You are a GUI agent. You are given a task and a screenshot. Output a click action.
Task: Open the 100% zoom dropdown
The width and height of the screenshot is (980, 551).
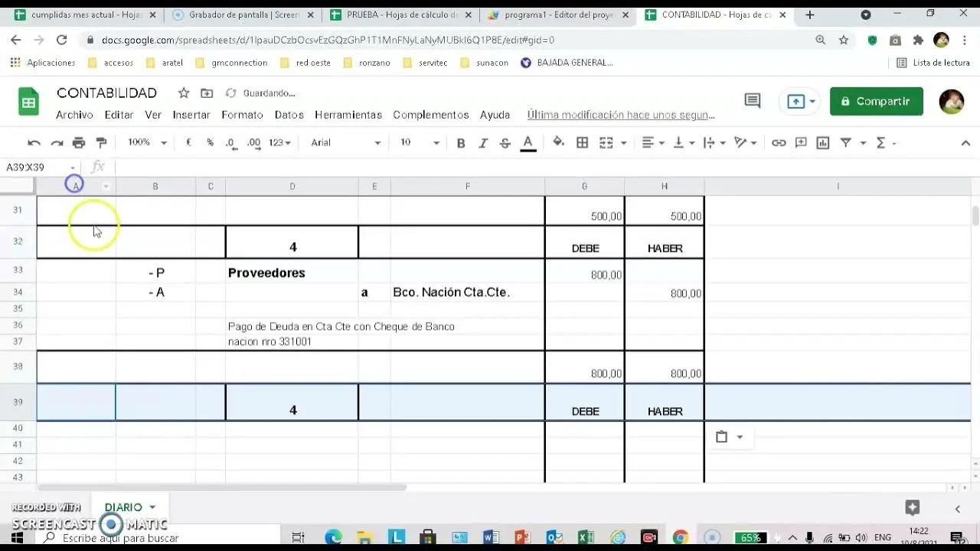pos(147,143)
